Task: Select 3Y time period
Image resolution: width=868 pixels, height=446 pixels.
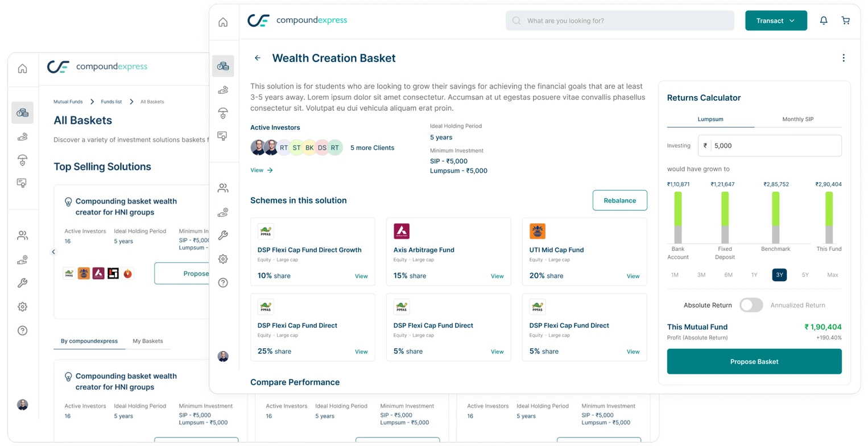Action: pos(779,275)
